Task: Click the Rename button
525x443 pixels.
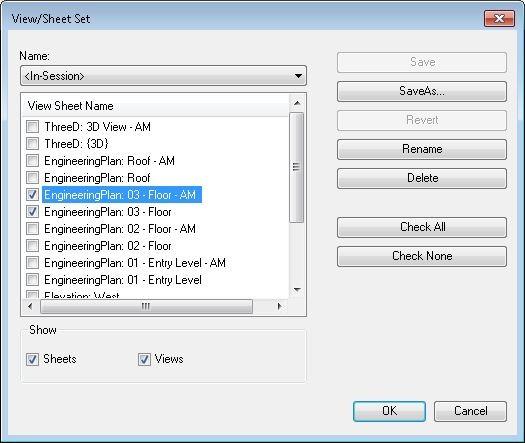Action: point(422,149)
